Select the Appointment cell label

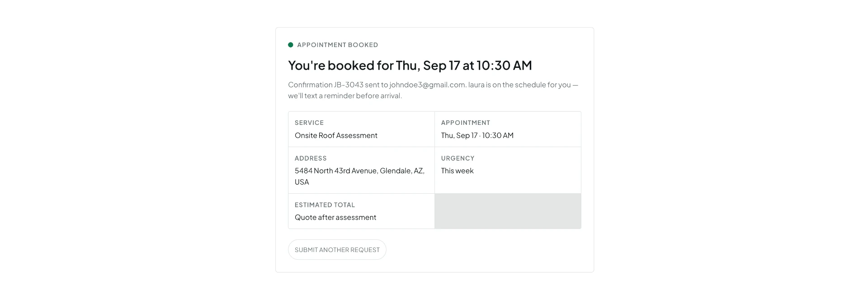466,123
